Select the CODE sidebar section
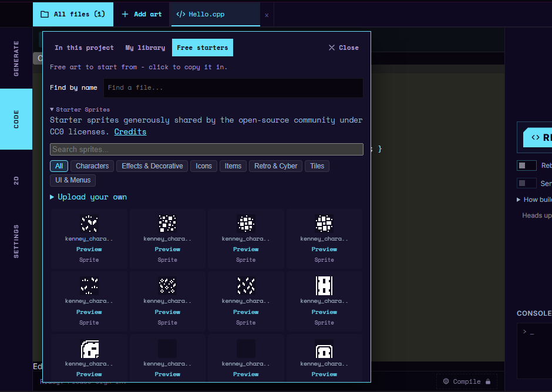The width and height of the screenshot is (552, 392). [16, 119]
